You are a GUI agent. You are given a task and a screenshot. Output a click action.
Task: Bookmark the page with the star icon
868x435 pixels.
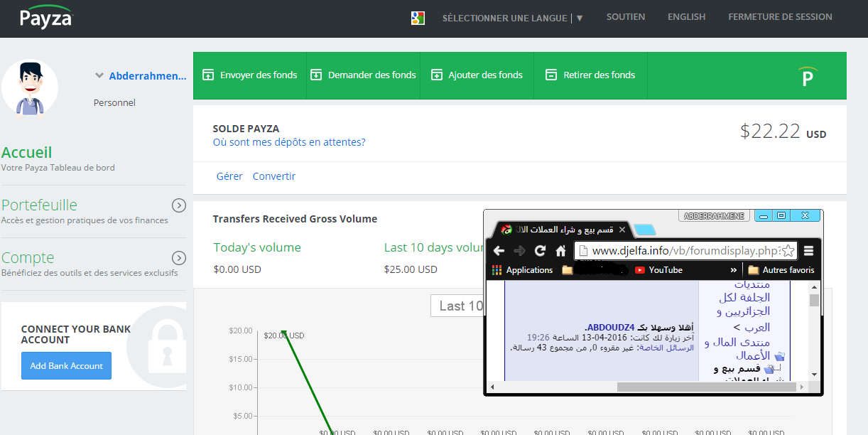788,250
